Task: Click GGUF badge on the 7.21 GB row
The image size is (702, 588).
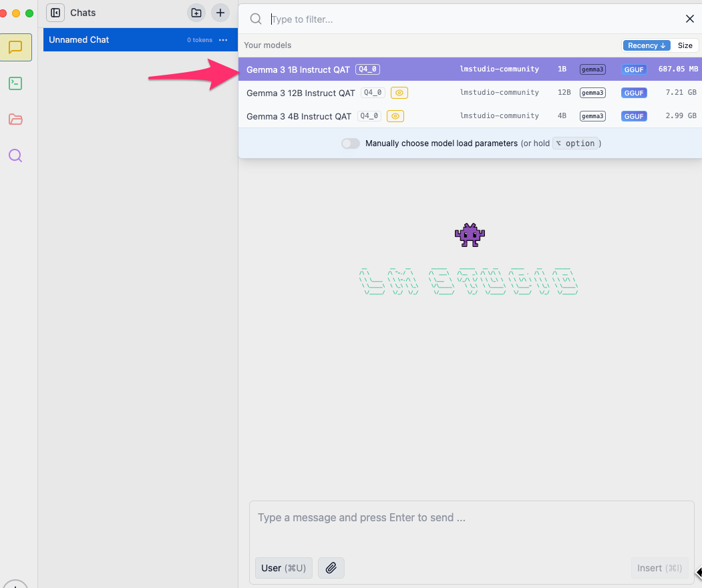Action: [x=634, y=93]
